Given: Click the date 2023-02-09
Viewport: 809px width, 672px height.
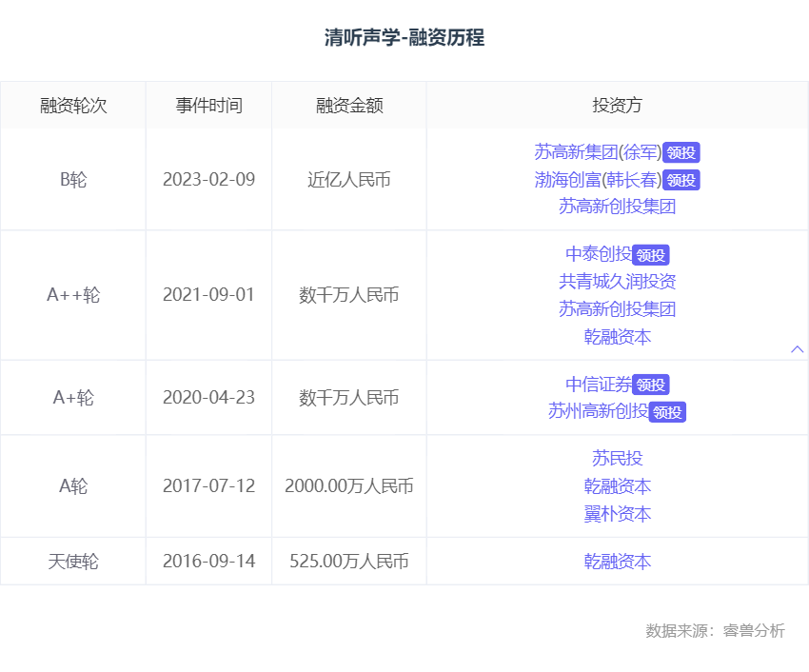Looking at the screenshot, I should point(209,180).
